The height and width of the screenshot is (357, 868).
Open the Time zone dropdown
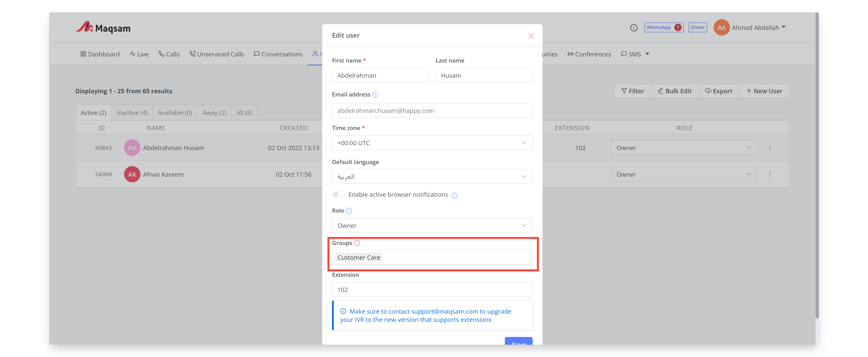[432, 143]
